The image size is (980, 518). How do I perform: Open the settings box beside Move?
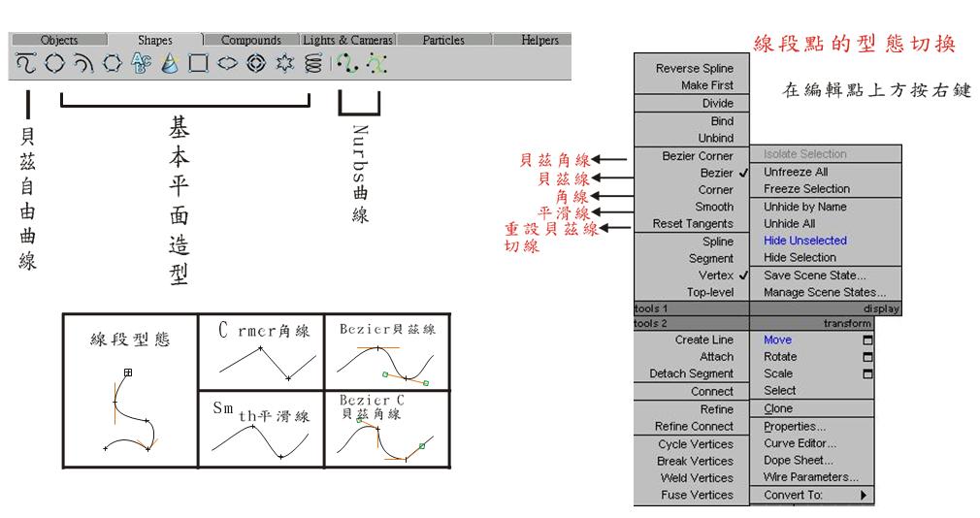tap(867, 340)
